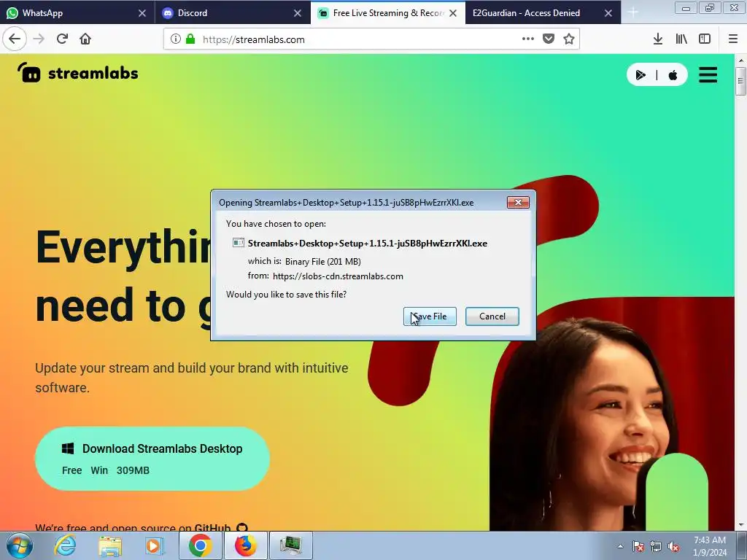The image size is (747, 560).
Task: Click the 'Binary File (201 MB)' text
Action: click(x=323, y=262)
